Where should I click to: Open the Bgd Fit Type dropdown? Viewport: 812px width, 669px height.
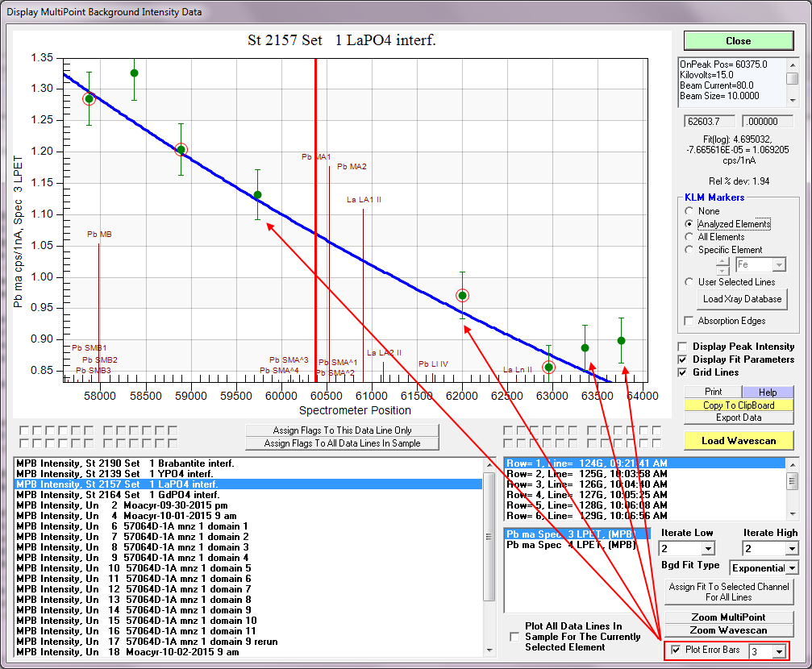[791, 568]
